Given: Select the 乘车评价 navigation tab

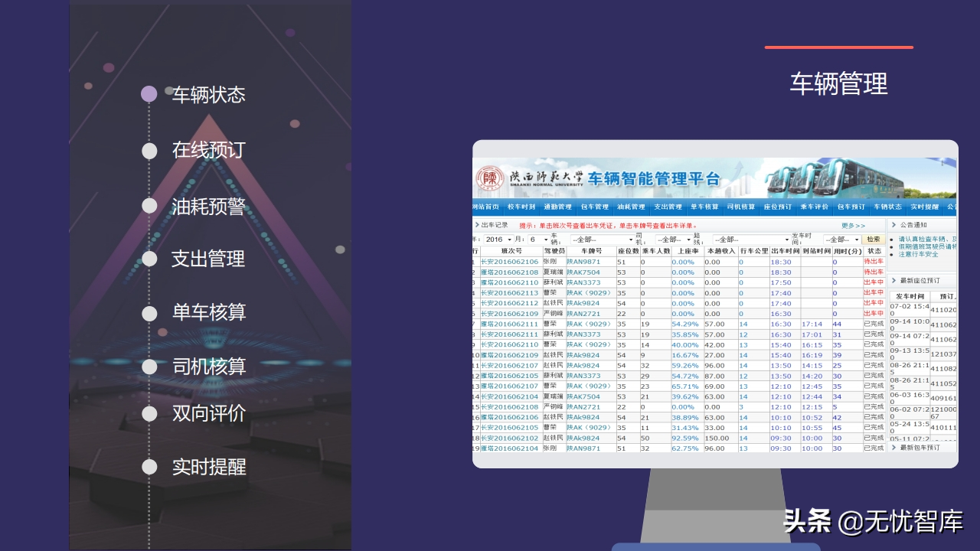Looking at the screenshot, I should click(815, 206).
